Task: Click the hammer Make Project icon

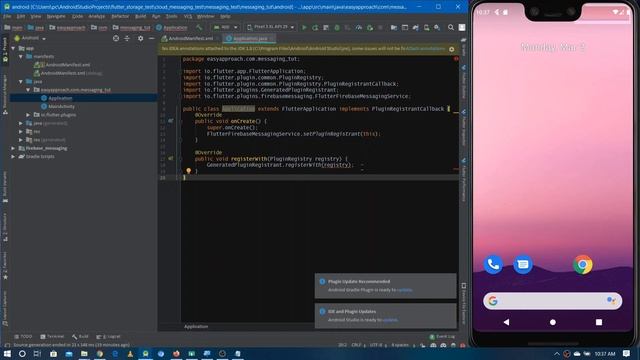Action: 199,27
